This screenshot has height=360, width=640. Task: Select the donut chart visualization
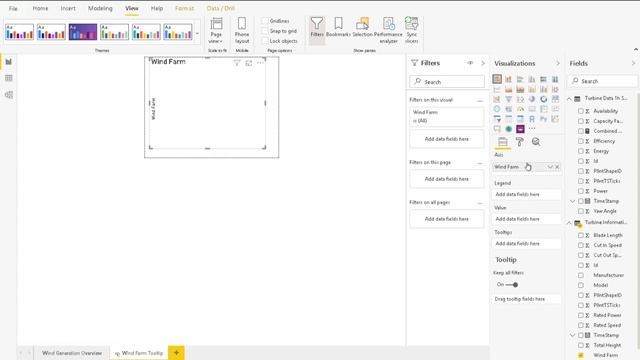pos(544,99)
